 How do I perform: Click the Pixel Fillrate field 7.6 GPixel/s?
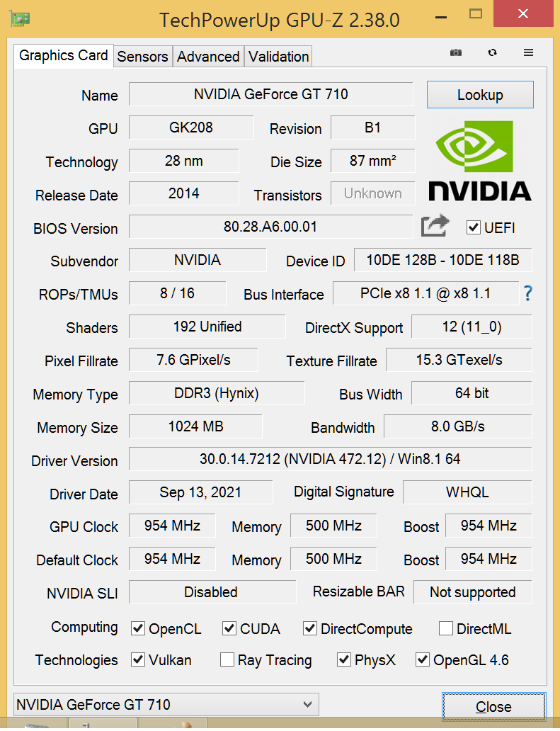click(193, 359)
